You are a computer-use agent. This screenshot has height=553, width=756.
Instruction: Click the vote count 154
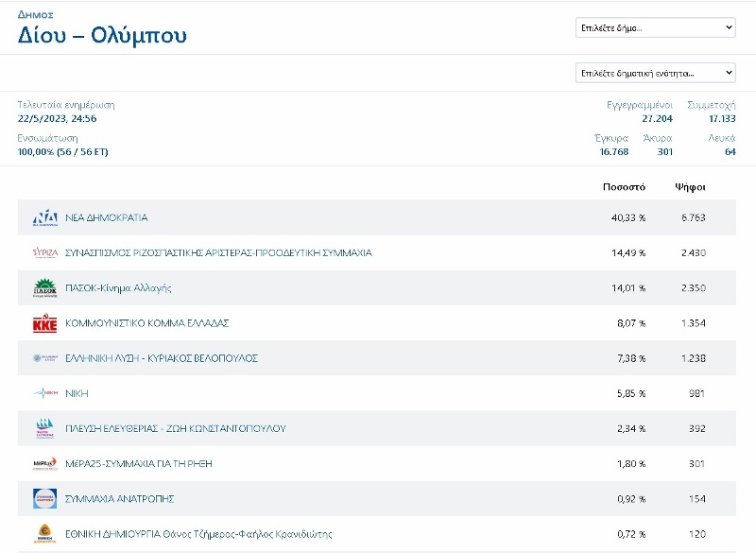tap(697, 498)
